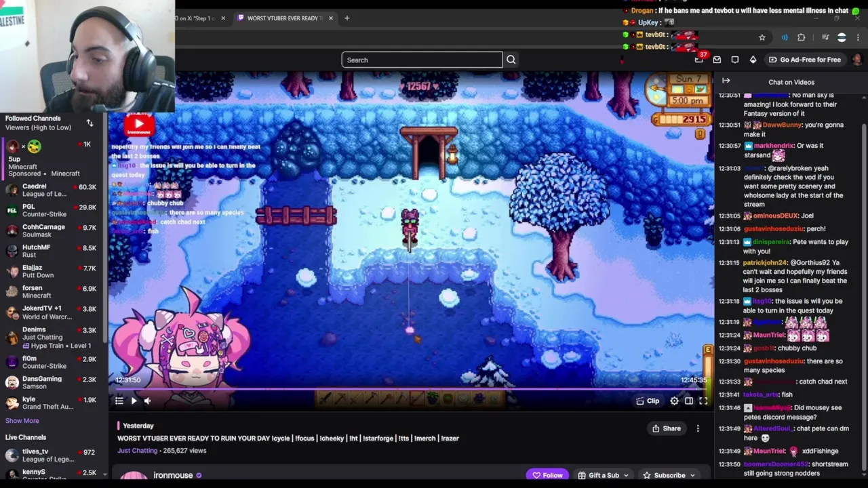Click the Chat on Videos header

[791, 82]
